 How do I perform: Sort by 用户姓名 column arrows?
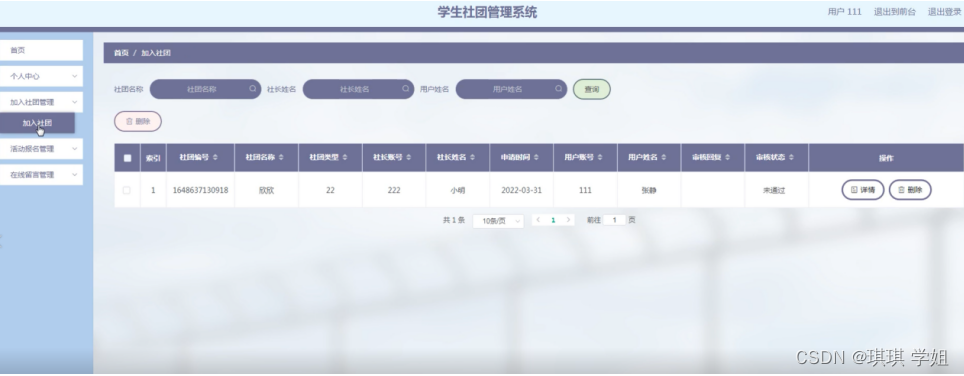coord(664,158)
